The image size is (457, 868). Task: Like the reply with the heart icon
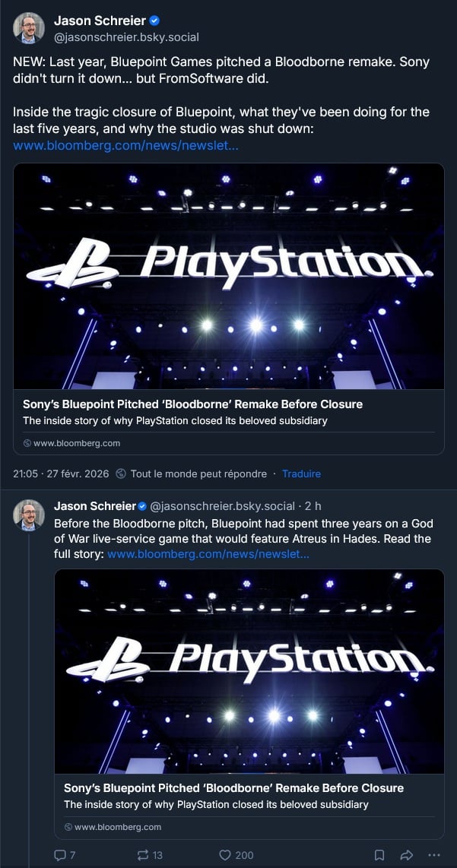click(225, 855)
